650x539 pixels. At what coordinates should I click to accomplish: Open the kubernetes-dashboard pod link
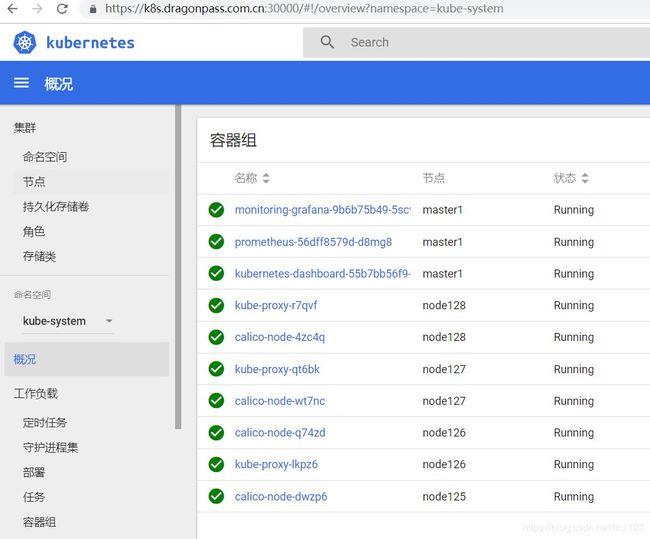tap(323, 274)
